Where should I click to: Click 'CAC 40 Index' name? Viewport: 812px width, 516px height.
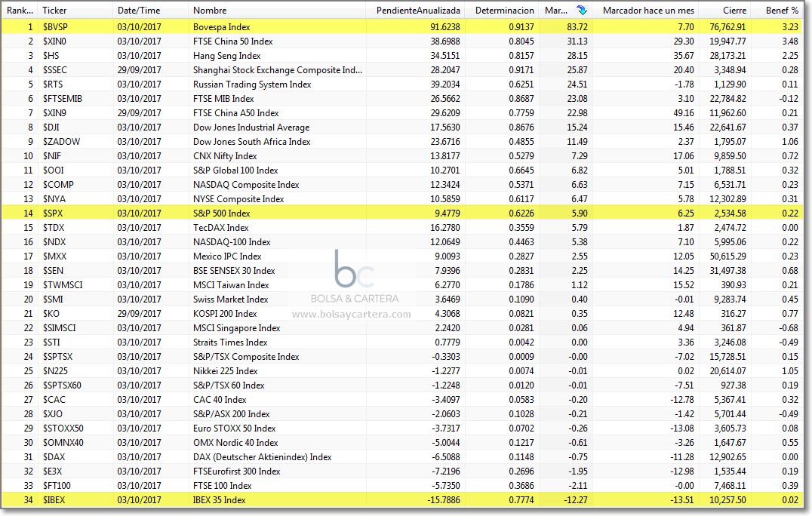220,400
